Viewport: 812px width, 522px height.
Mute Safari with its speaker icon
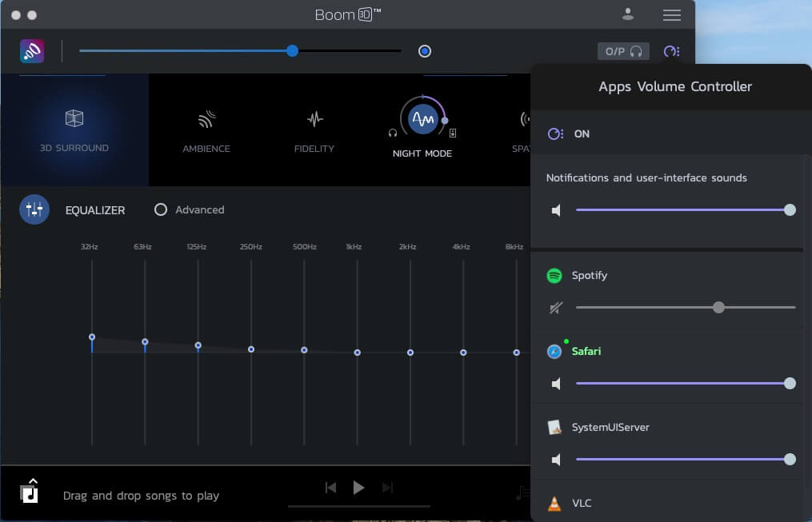pos(556,384)
